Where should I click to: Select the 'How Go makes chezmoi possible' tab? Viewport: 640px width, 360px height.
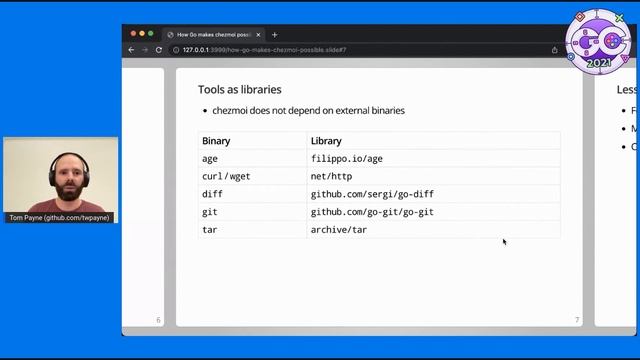tap(213, 35)
